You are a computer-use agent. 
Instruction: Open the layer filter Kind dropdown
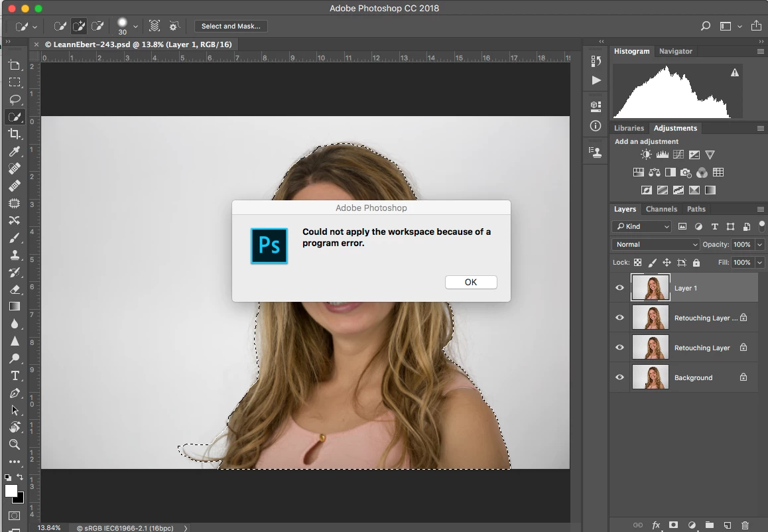click(x=641, y=226)
